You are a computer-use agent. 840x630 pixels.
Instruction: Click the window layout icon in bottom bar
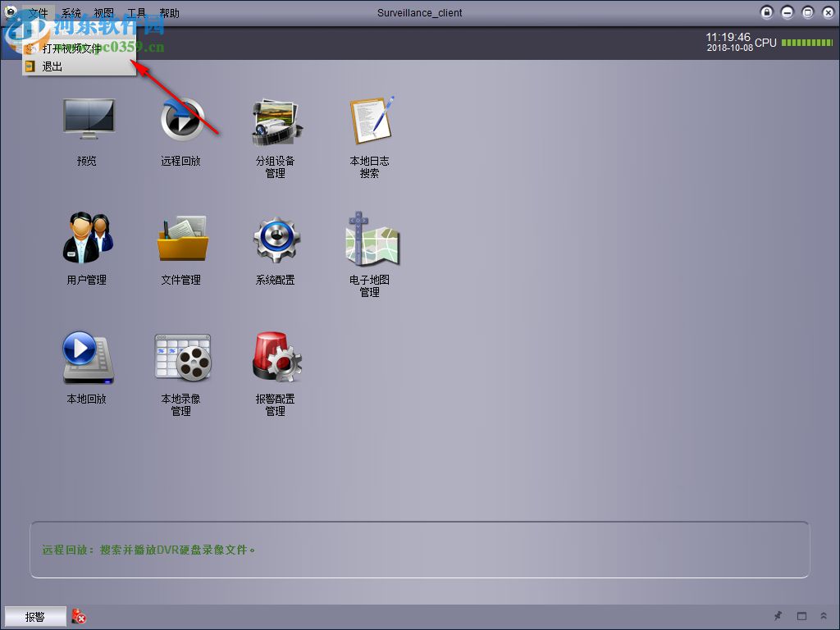(x=801, y=616)
